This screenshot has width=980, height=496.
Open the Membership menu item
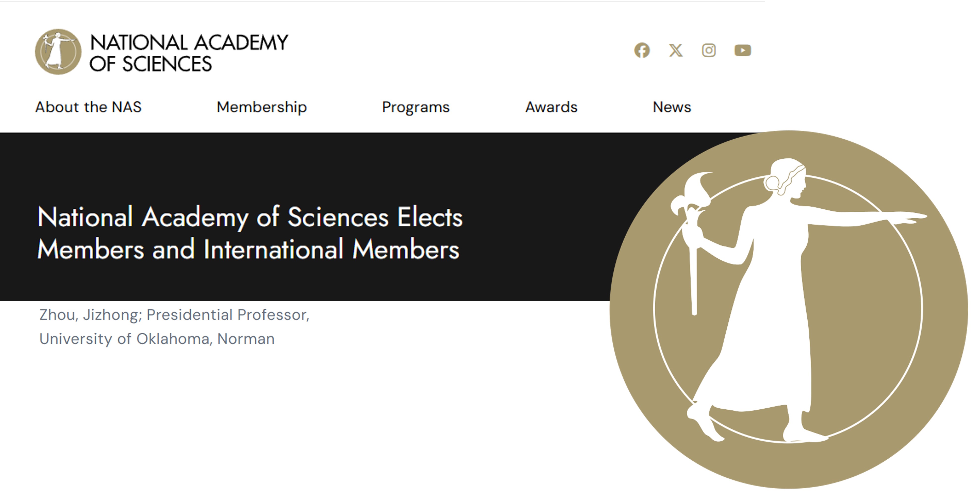262,107
